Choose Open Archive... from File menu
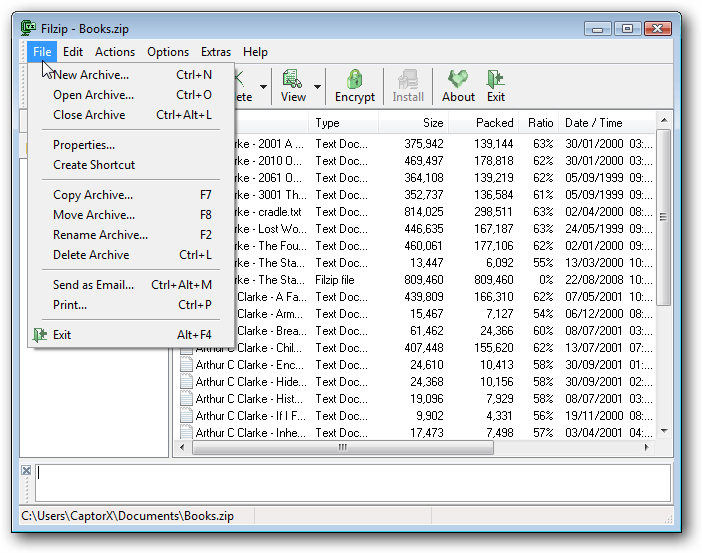Screen dimensions: 702x553 132,95
